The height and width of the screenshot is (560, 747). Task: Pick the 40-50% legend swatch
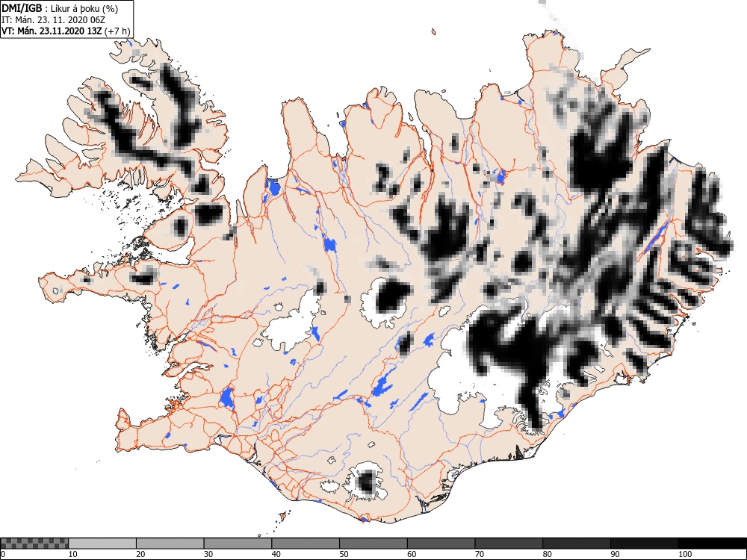[x=306, y=544]
